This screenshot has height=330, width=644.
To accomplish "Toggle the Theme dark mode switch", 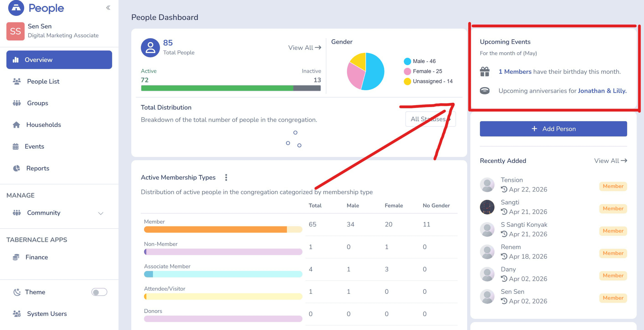I will [99, 292].
